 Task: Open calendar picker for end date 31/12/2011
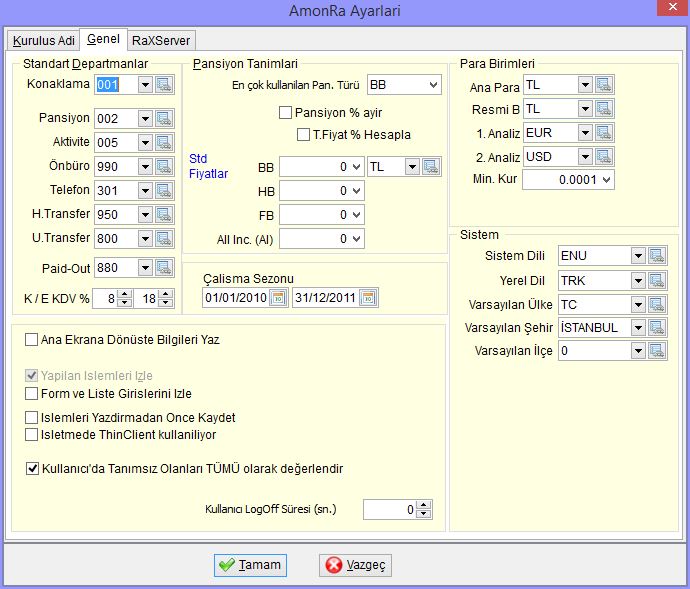pos(368,298)
